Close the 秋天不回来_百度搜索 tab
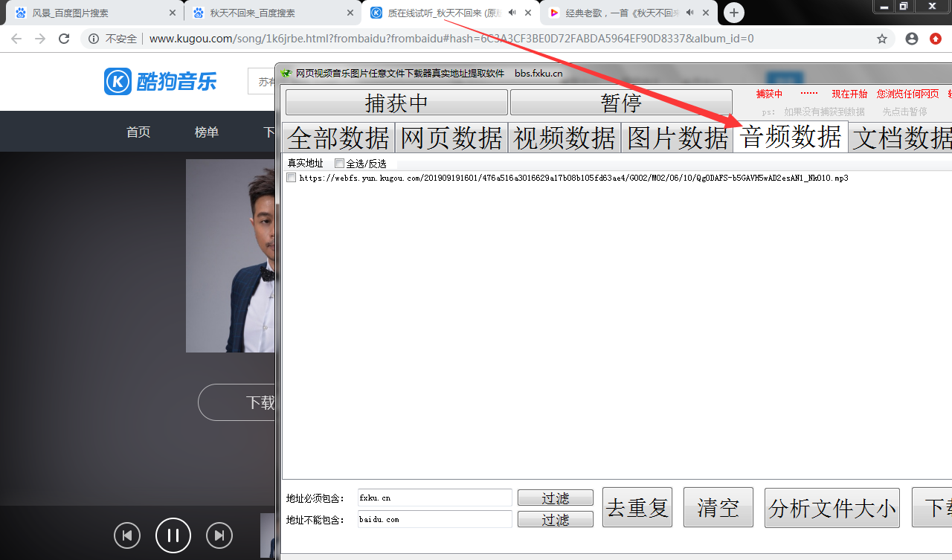 350,13
